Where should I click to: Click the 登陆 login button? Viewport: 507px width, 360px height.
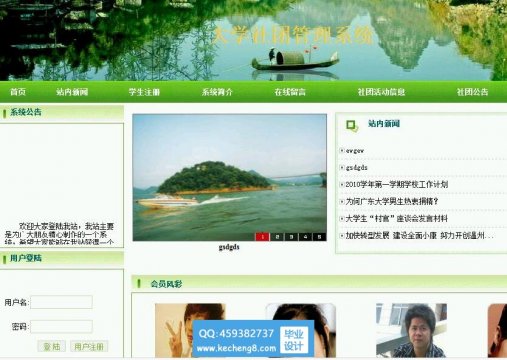[52, 346]
